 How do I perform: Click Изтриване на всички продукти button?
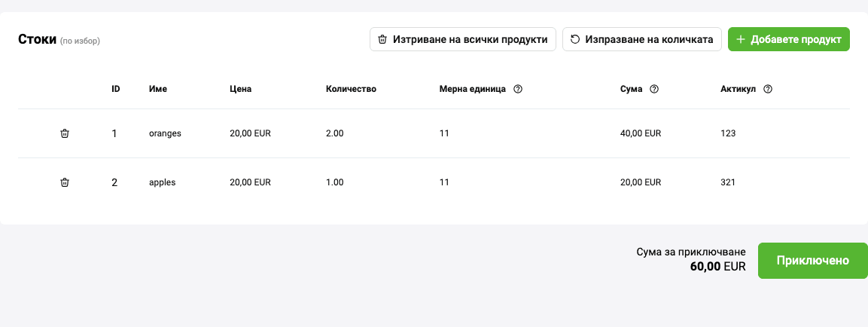click(x=463, y=39)
